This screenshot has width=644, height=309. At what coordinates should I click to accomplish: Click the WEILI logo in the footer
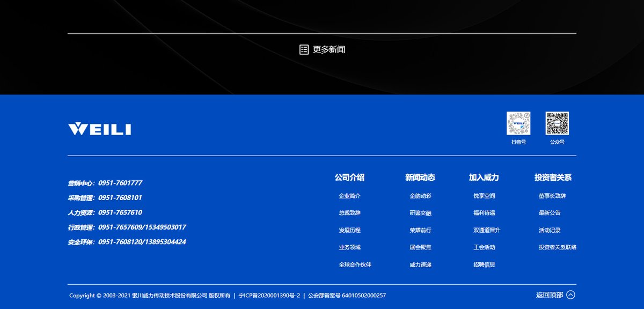[x=99, y=129]
